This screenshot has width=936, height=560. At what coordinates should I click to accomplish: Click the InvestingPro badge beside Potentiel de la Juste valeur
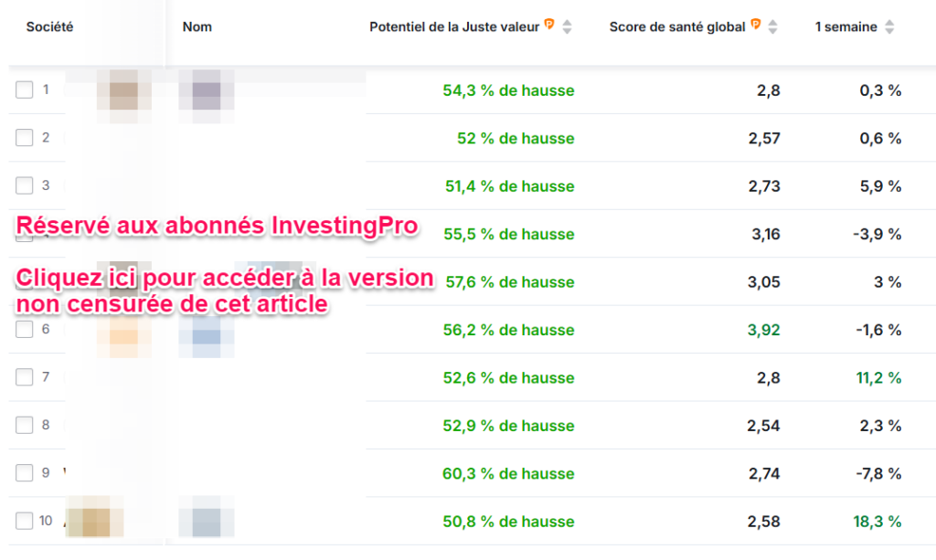549,25
